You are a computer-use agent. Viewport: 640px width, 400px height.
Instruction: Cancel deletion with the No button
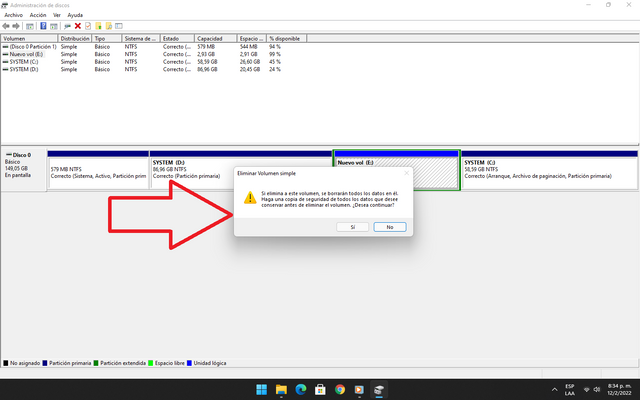pyautogui.click(x=390, y=227)
